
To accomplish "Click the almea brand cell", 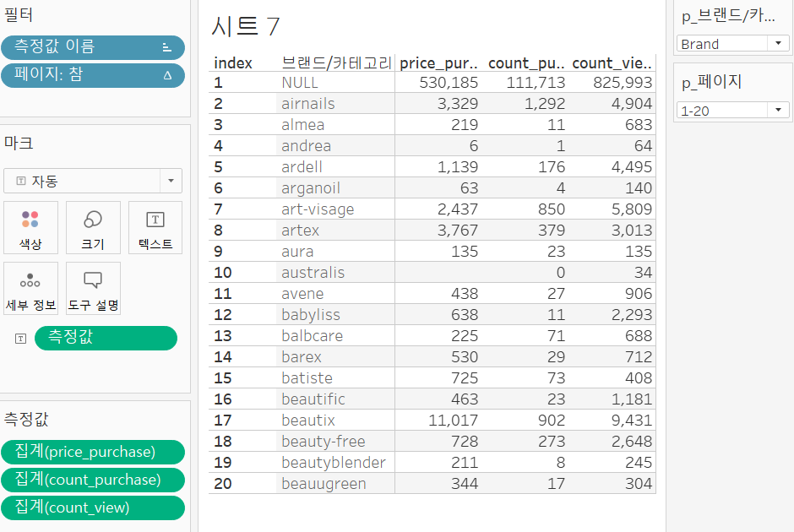I will point(302,125).
